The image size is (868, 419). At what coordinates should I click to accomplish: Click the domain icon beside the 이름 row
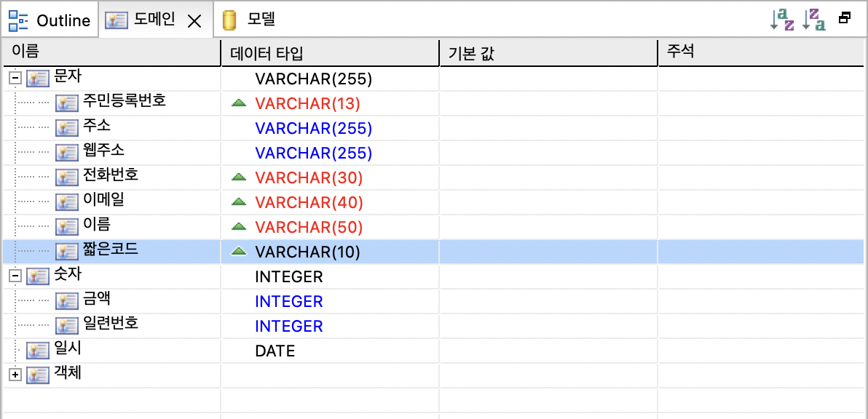point(66,227)
